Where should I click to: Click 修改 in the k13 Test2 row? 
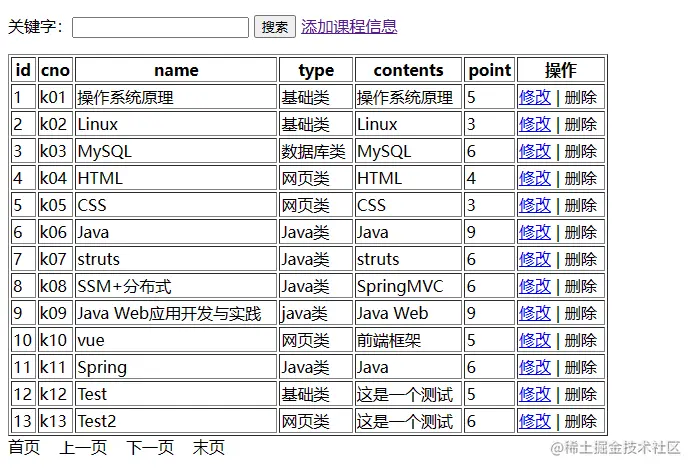point(535,422)
